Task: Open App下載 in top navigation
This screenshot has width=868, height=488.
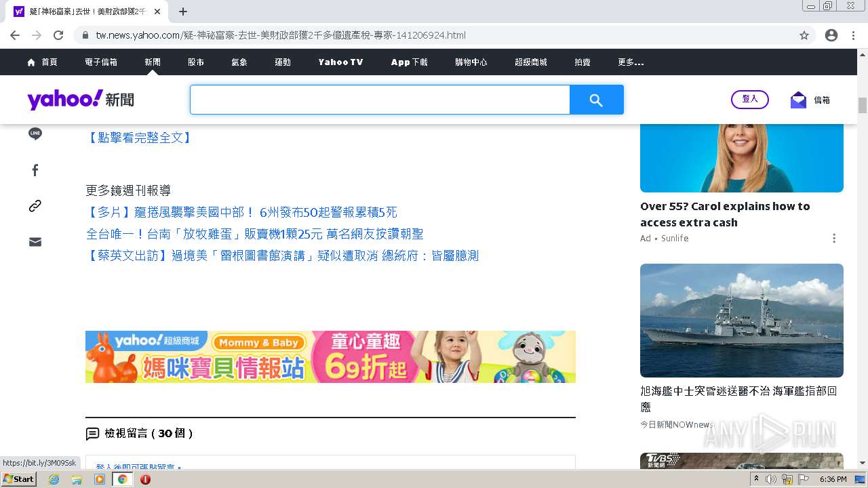Action: (x=410, y=62)
